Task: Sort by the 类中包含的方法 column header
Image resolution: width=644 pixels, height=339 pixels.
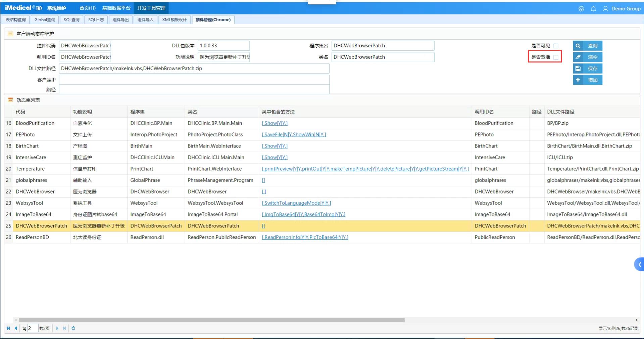Action: [365, 112]
